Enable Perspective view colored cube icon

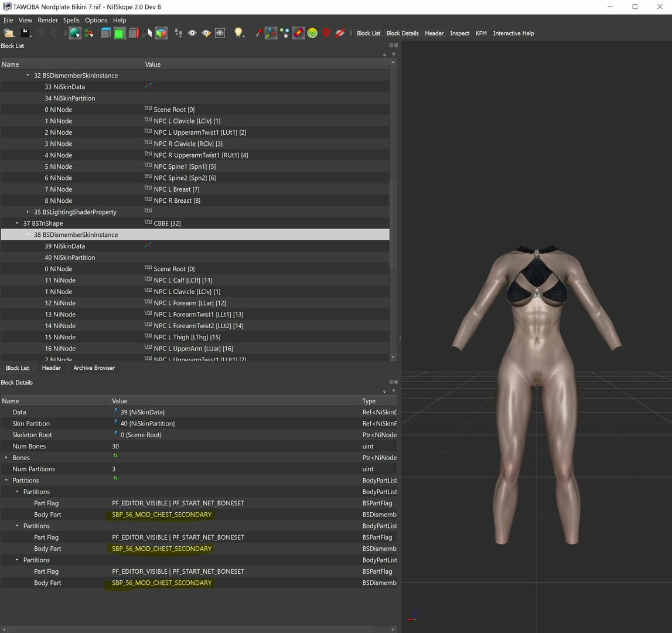point(161,33)
